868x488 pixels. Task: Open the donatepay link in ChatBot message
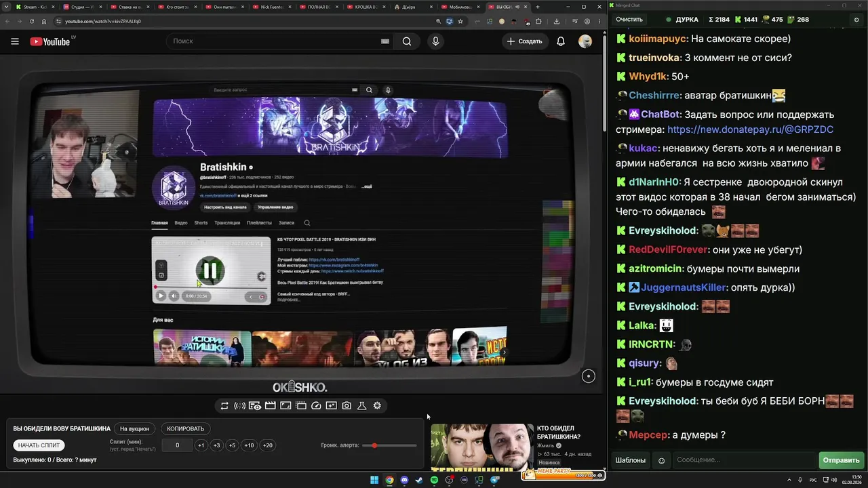[x=750, y=129]
